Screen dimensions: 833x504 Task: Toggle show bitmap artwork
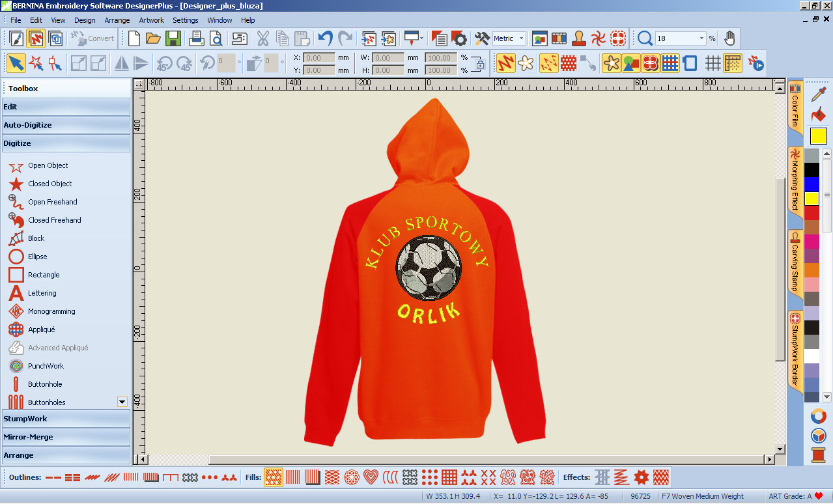(611, 63)
